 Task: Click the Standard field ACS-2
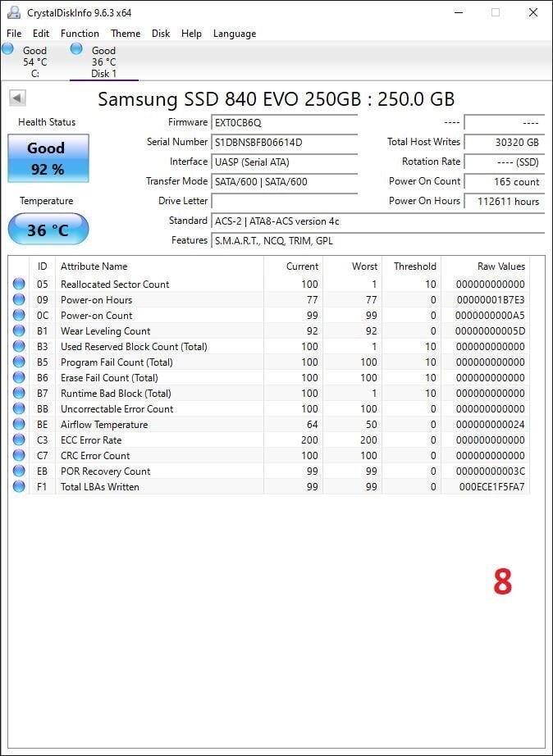pos(378,221)
